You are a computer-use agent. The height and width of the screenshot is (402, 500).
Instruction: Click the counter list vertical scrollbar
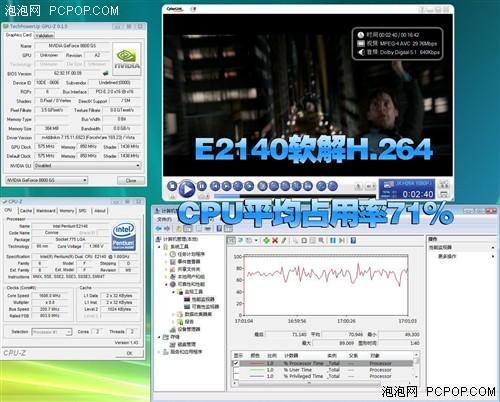tap(416, 366)
